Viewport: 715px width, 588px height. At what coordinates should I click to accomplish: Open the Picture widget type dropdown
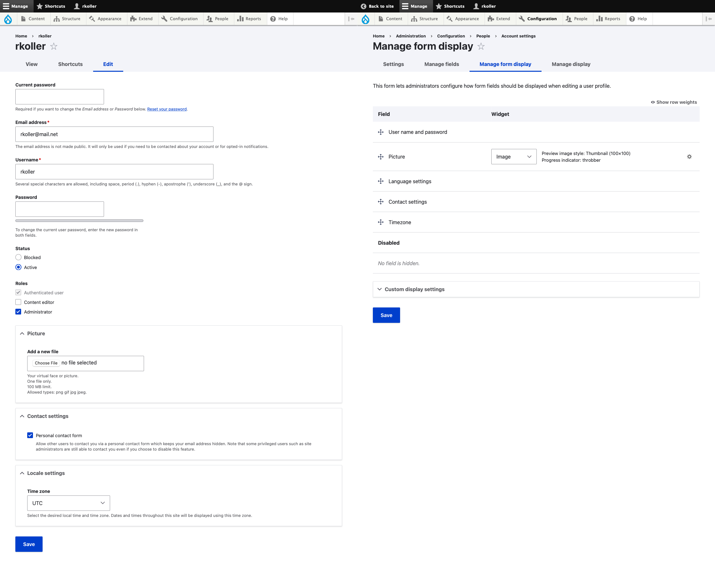(514, 157)
